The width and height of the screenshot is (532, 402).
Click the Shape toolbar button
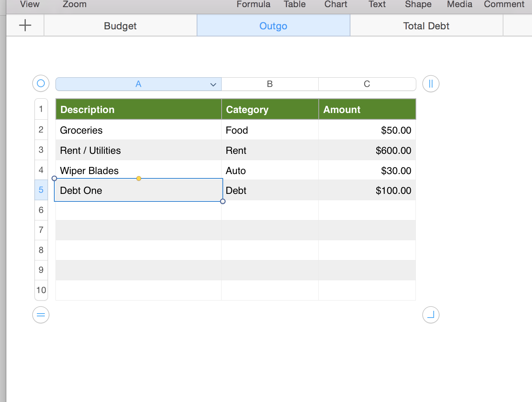pyautogui.click(x=418, y=4)
